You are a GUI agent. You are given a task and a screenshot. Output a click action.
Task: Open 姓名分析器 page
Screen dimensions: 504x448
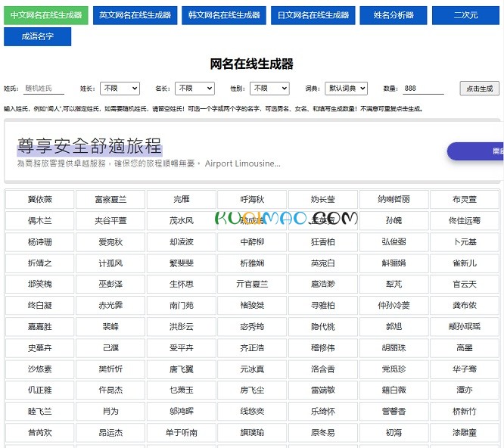[394, 15]
